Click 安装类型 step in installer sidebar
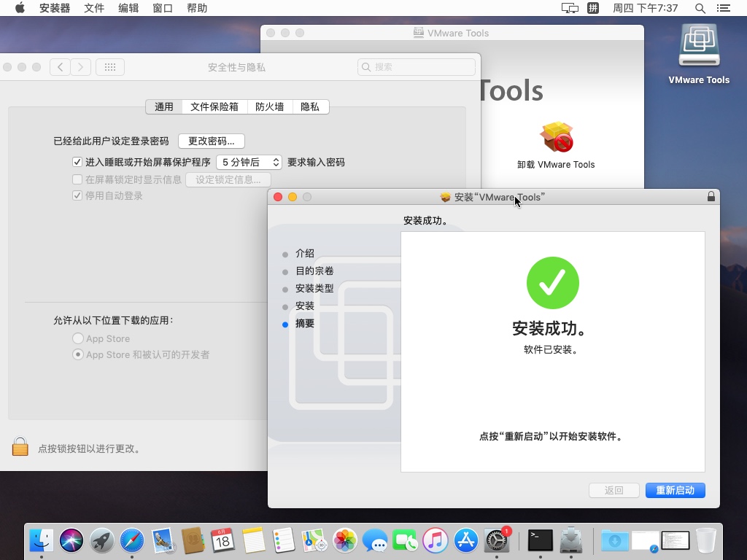 314,288
